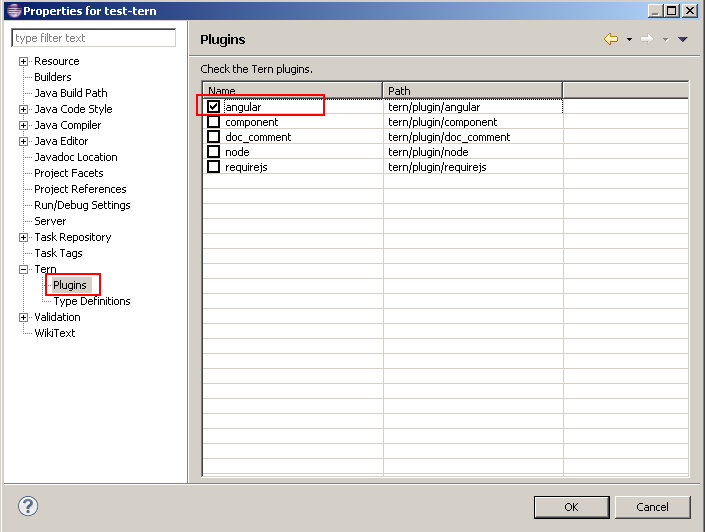The width and height of the screenshot is (705, 532).
Task: Select the Validation tree item label
Action: pos(58,317)
